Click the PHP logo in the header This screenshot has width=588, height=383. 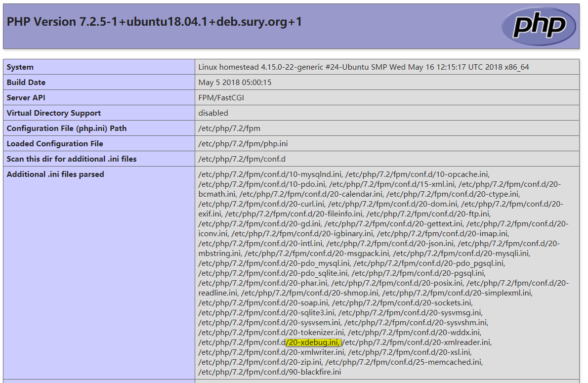coord(539,26)
